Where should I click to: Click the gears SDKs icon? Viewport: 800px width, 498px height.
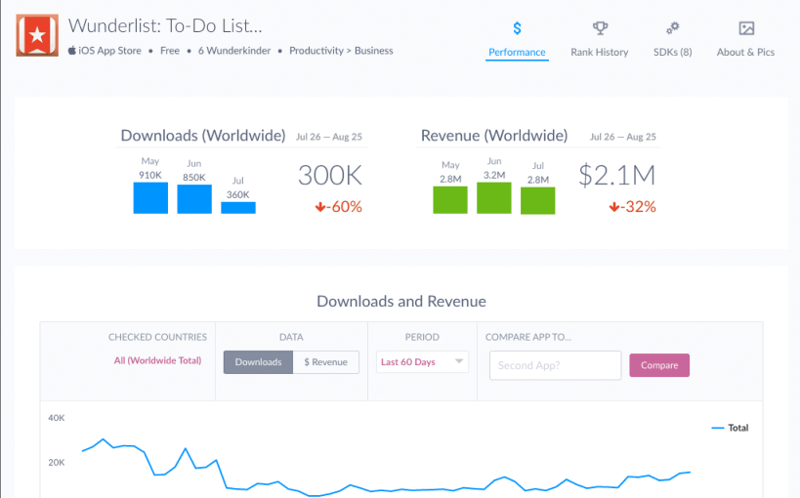coord(672,28)
